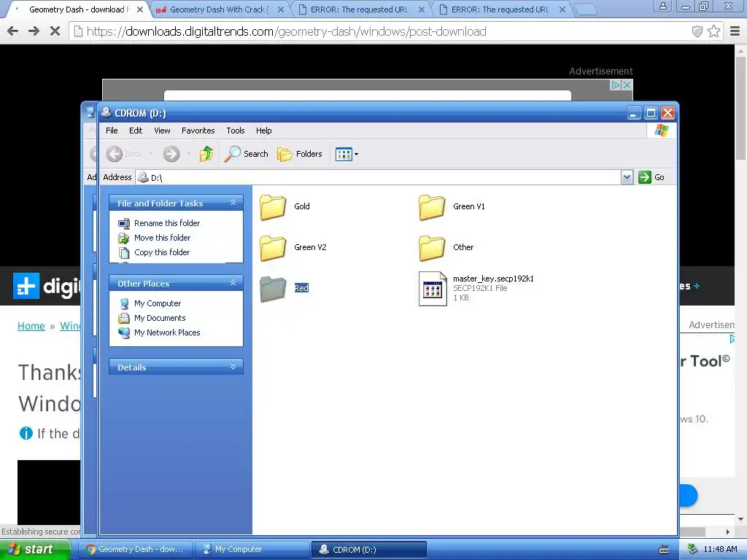Click the Green V2 folder name
The height and width of the screenshot is (560, 747).
pyautogui.click(x=310, y=247)
